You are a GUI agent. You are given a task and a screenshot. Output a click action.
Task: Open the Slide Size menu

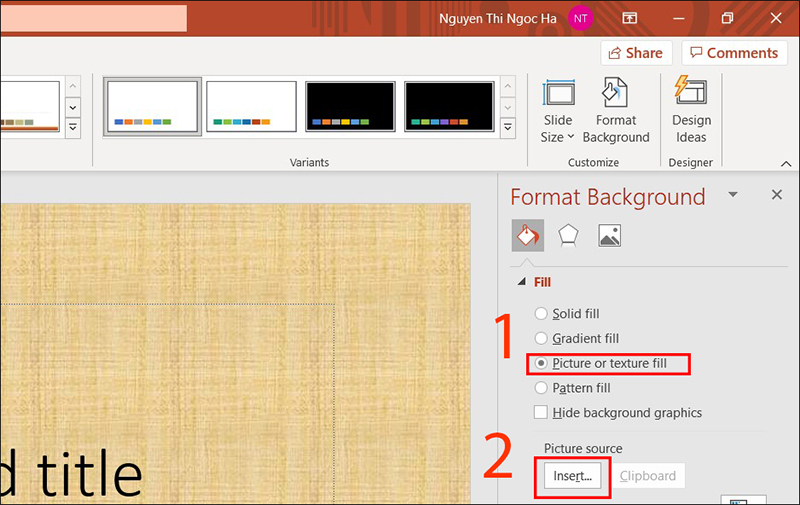pyautogui.click(x=558, y=114)
